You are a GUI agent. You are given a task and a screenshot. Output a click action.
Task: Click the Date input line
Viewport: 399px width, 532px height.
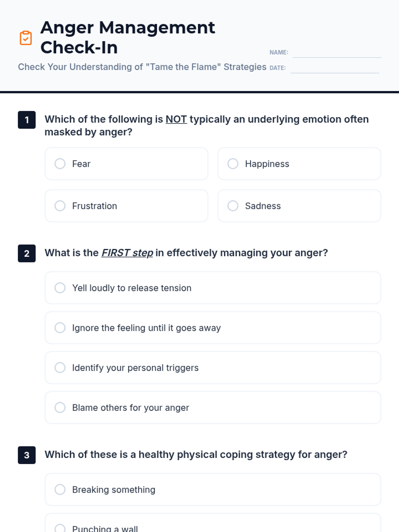pos(334,68)
